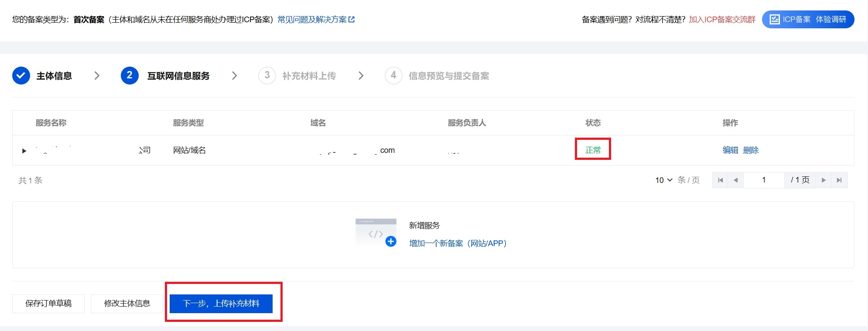
Task: Go to next page arrow
Action: (824, 180)
